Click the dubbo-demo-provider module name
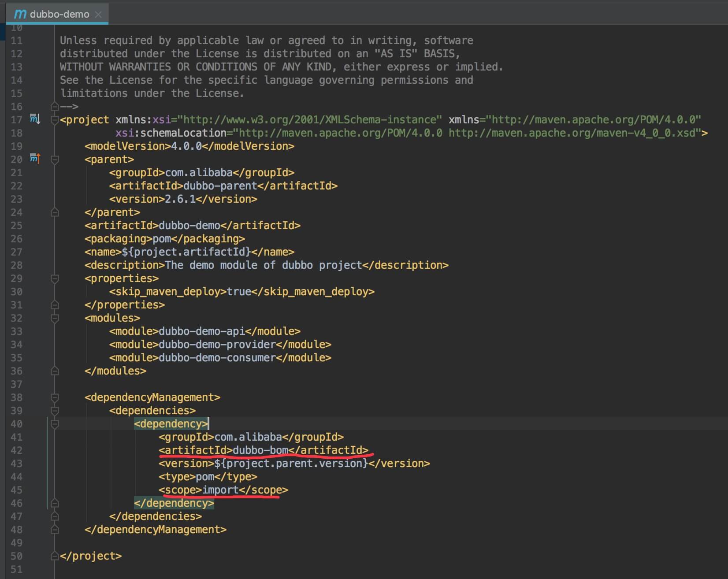Viewport: 728px width, 579px height. pos(217,345)
